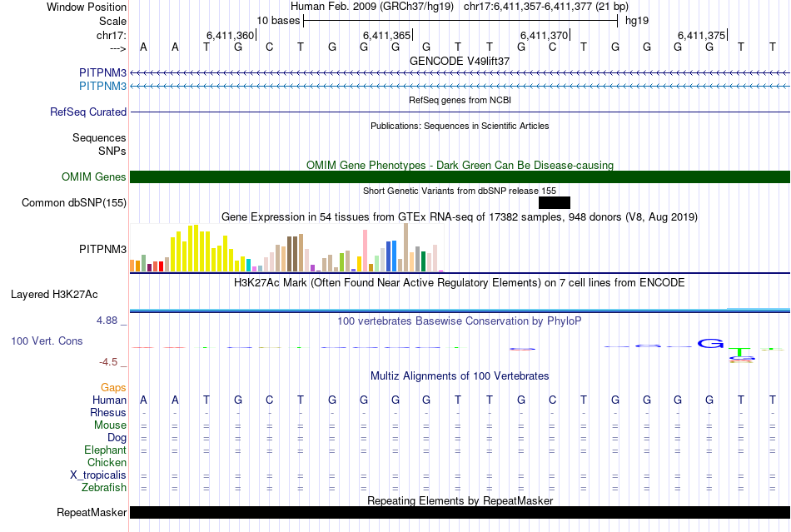Click the green T in PhyloP conservation logo

click(740, 351)
